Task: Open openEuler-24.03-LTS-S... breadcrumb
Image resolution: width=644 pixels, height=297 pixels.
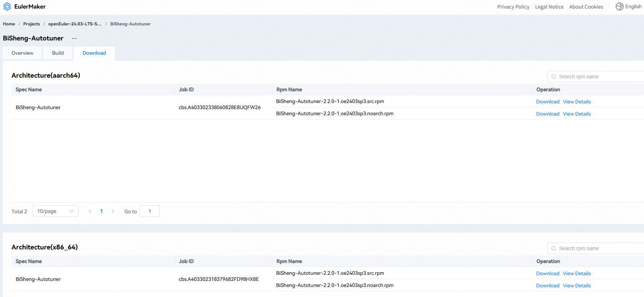Action: [x=75, y=24]
